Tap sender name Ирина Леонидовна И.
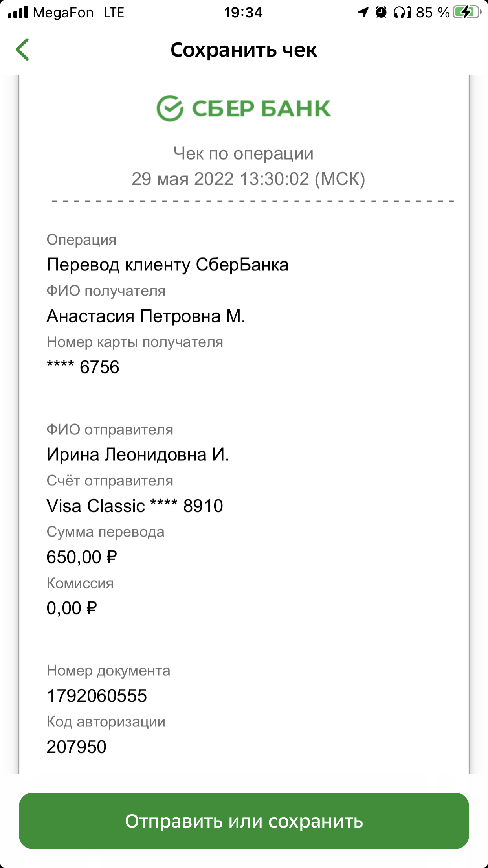 tap(138, 454)
